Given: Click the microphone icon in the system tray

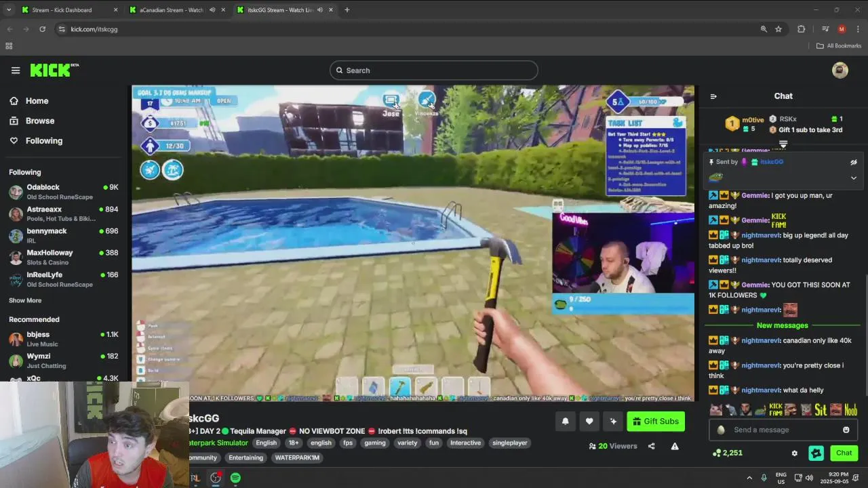Looking at the screenshot, I should coord(764,478).
